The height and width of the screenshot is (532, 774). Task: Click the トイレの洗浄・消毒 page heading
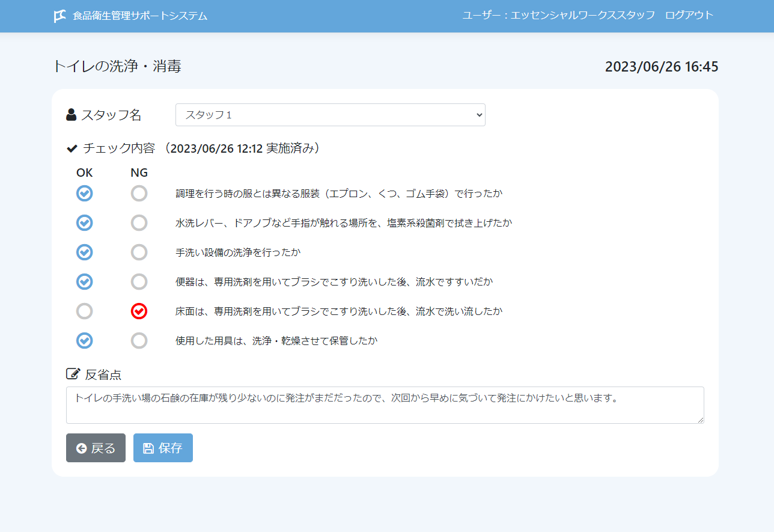(x=117, y=66)
